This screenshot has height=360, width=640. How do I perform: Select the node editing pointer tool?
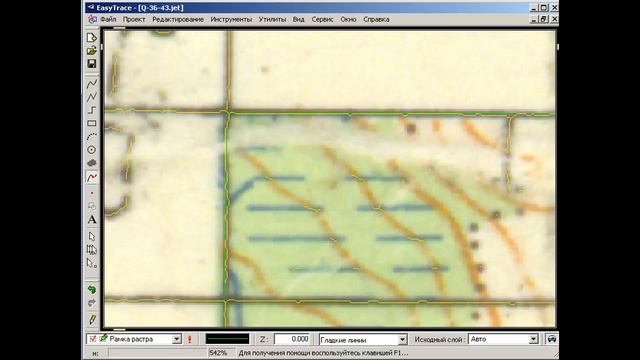(x=92, y=264)
